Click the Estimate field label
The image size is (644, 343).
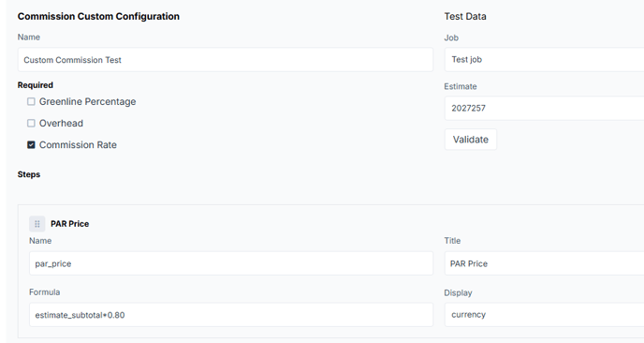[461, 86]
